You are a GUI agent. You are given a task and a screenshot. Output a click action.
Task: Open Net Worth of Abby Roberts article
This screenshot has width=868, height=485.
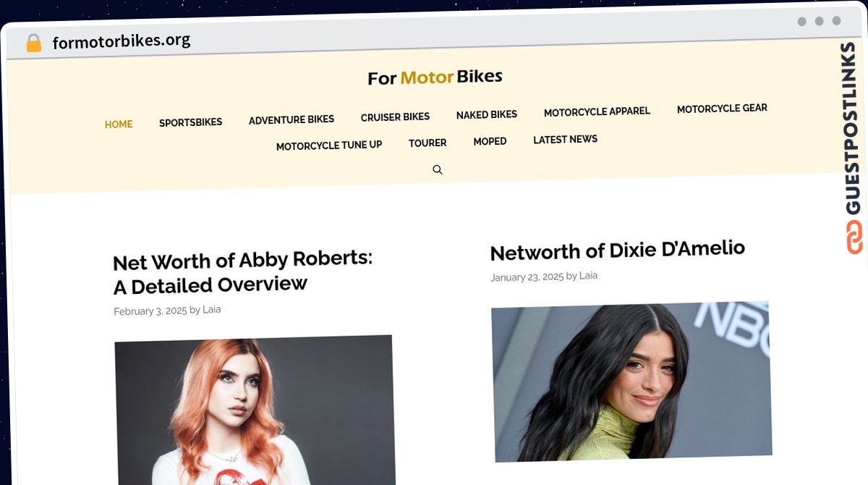243,272
